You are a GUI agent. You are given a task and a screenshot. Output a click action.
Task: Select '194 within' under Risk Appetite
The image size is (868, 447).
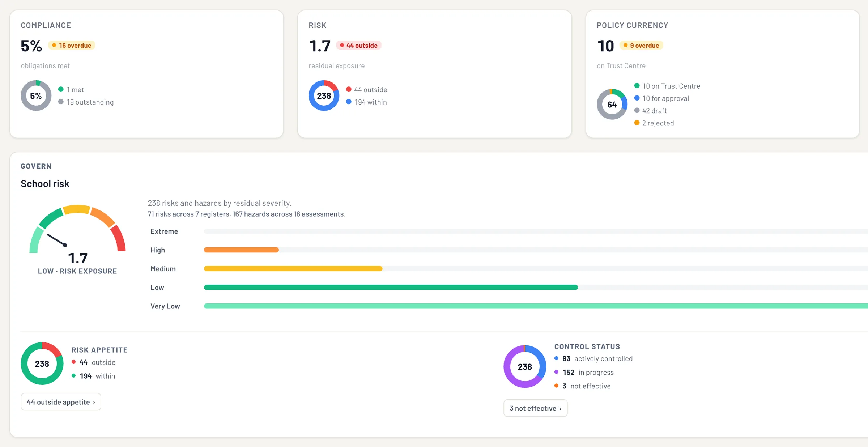click(93, 376)
